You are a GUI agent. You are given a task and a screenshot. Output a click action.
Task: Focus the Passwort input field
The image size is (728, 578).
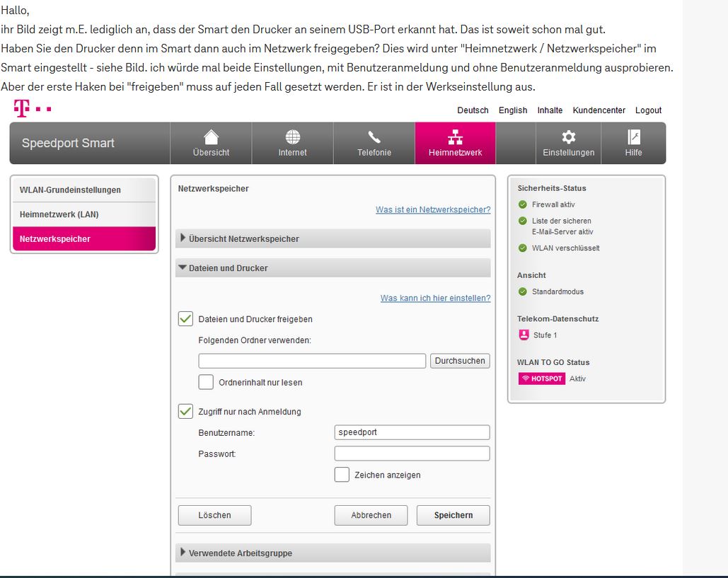click(412, 453)
